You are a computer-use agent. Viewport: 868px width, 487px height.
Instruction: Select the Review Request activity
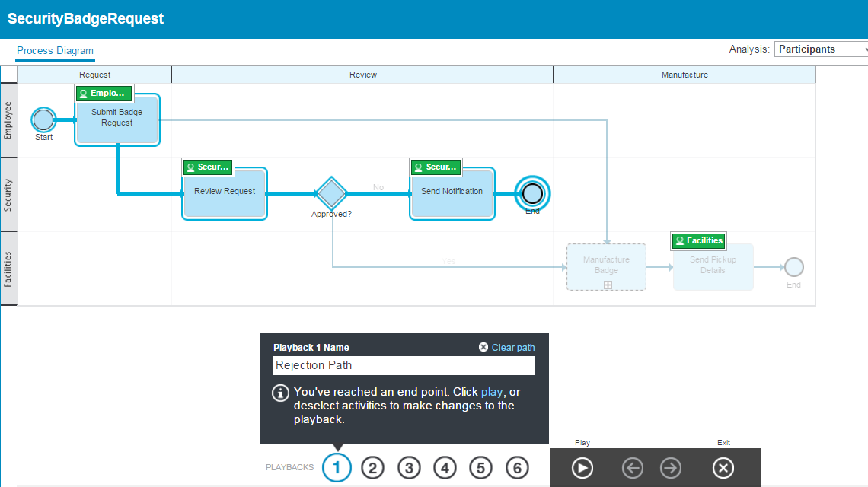click(225, 194)
